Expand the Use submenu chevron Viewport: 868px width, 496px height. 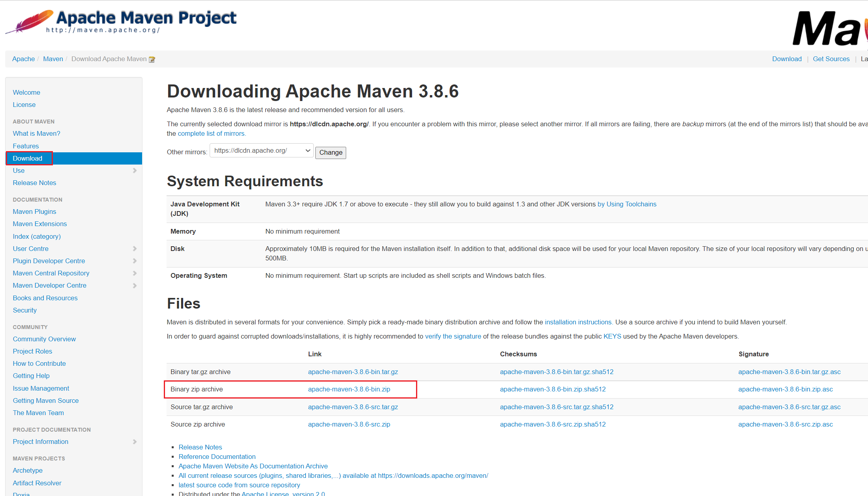(x=135, y=170)
